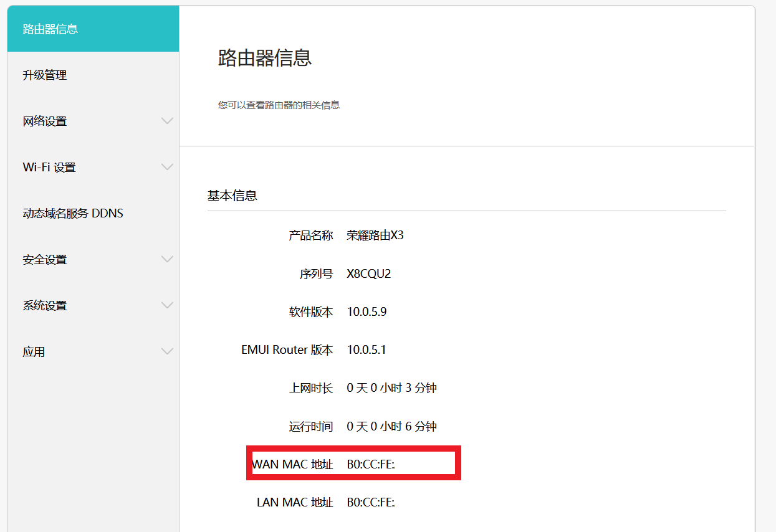
Task: Click the serial number value X8CQU2
Action: point(369,274)
